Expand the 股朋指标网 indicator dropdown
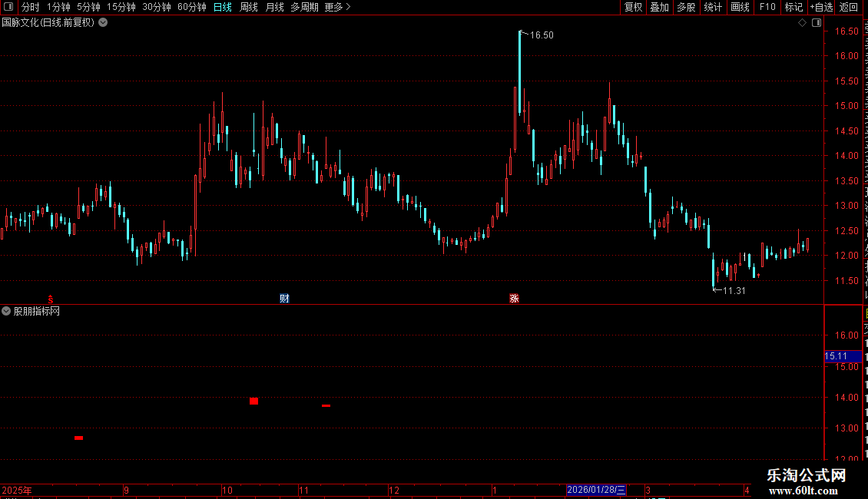This screenshot has width=868, height=499. pos(6,312)
